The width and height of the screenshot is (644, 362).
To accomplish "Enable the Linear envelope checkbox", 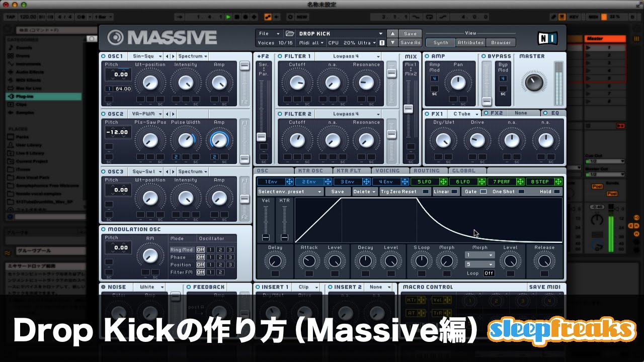I will [455, 192].
